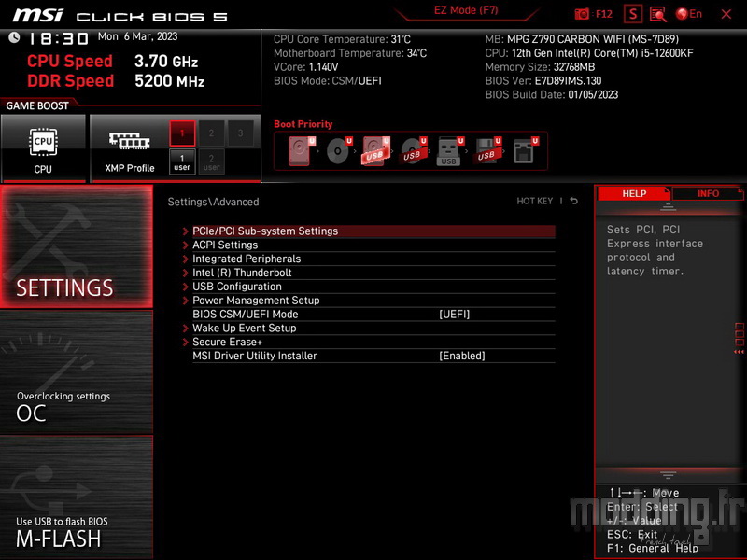Open the BIOS search magnifier icon

658,14
